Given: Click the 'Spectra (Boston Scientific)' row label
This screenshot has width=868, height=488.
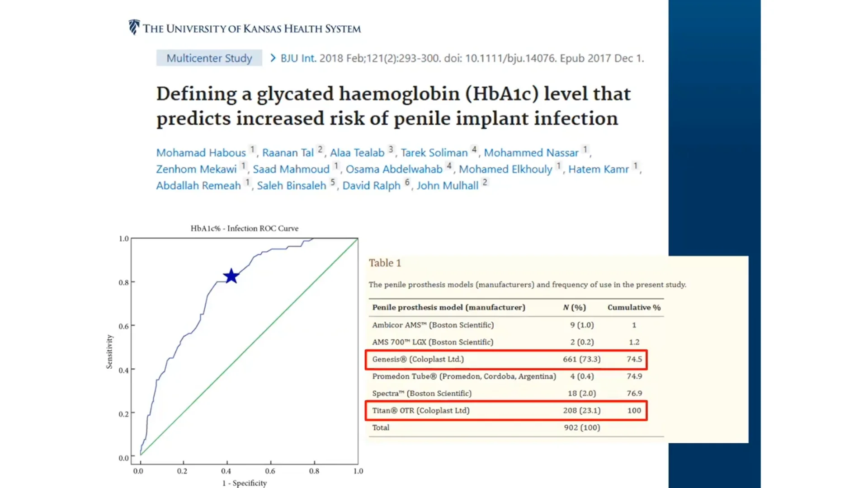Looking at the screenshot, I should point(422,394).
